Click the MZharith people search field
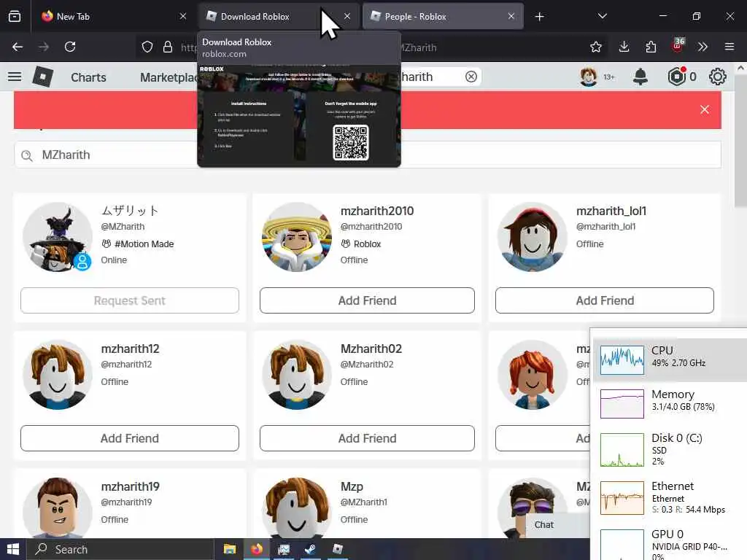Screen dimensions: 747x560 [368, 155]
